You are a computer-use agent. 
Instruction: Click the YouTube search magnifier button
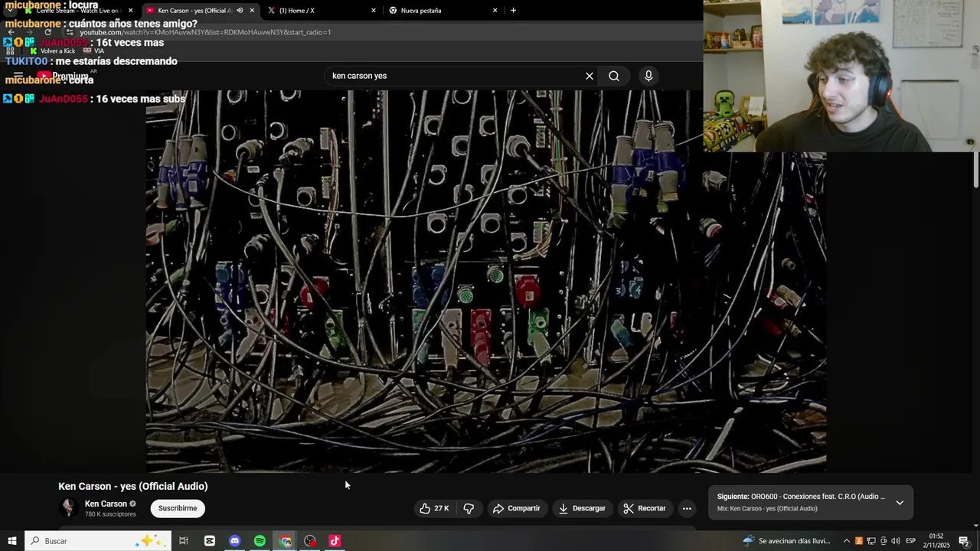614,76
